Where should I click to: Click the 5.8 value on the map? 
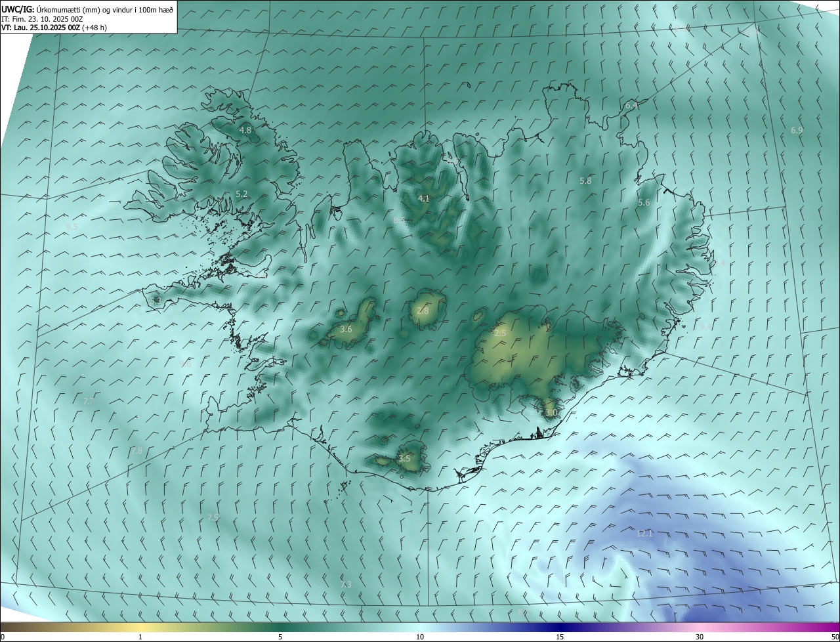click(586, 181)
